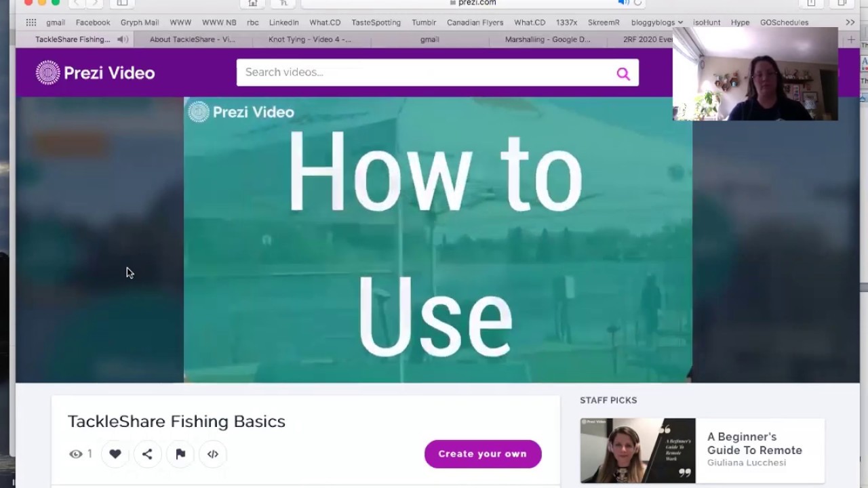The height and width of the screenshot is (488, 868).
Task: Open the LinkedIn bookmark
Action: (x=284, y=22)
